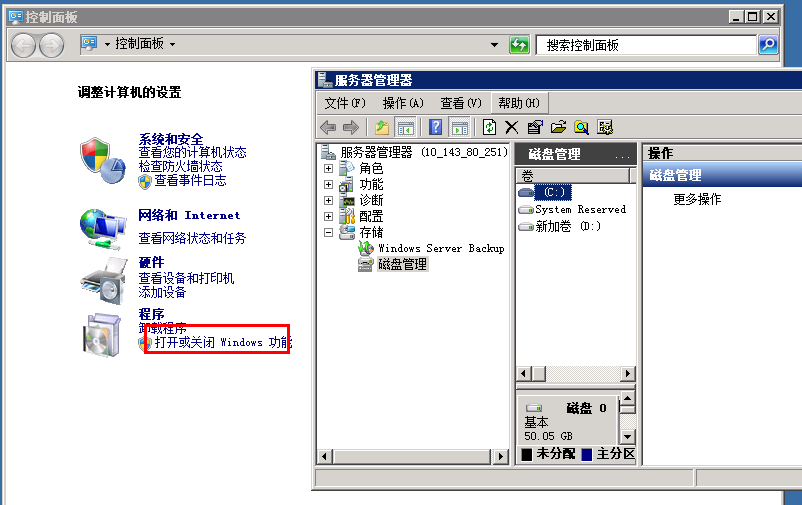Open the 帮助(H) menu
The height and width of the screenshot is (505, 802).
point(519,103)
